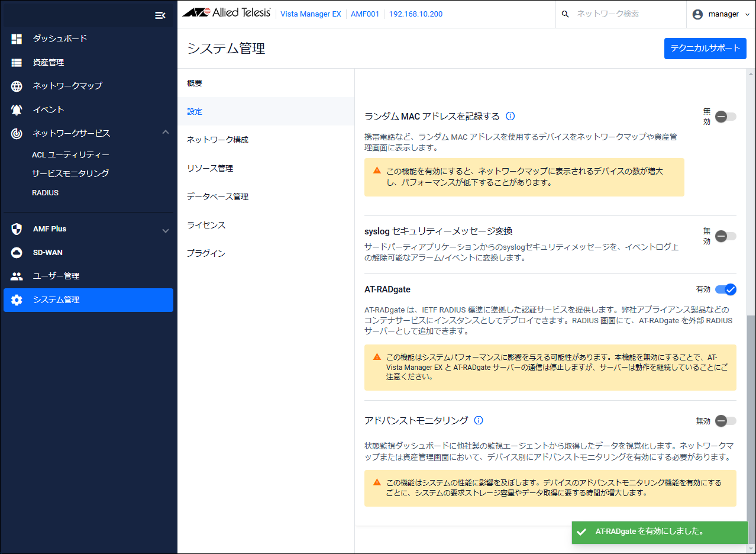Click the テクニカルサポート button
The image size is (756, 554).
pyautogui.click(x=705, y=49)
